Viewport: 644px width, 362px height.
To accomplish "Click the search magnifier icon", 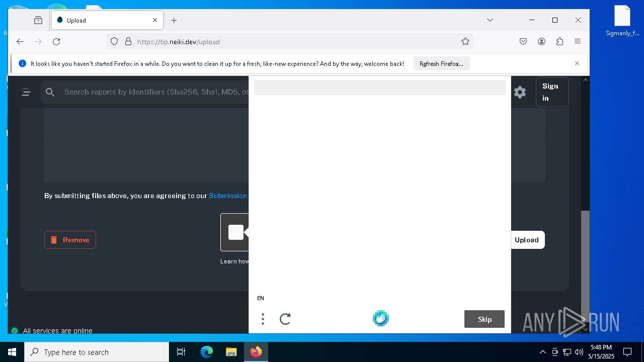I will [50, 92].
